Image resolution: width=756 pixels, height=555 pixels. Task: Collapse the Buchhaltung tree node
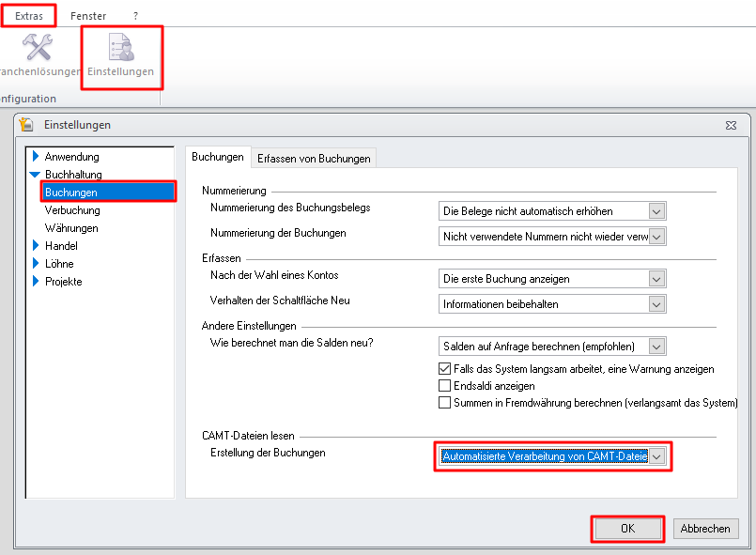coord(36,175)
